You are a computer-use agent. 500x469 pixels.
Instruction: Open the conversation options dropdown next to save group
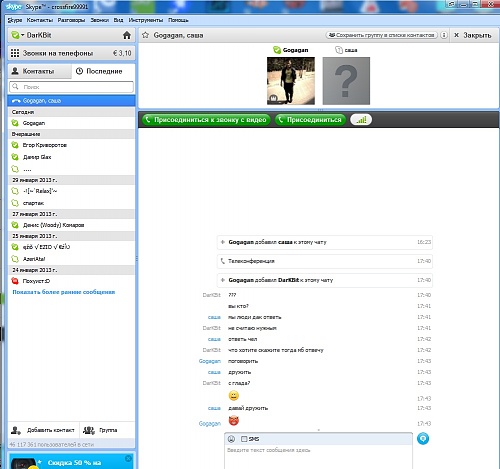click(444, 35)
